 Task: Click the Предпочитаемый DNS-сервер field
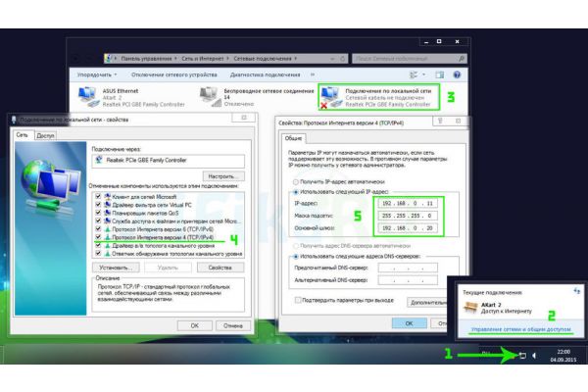coord(408,268)
